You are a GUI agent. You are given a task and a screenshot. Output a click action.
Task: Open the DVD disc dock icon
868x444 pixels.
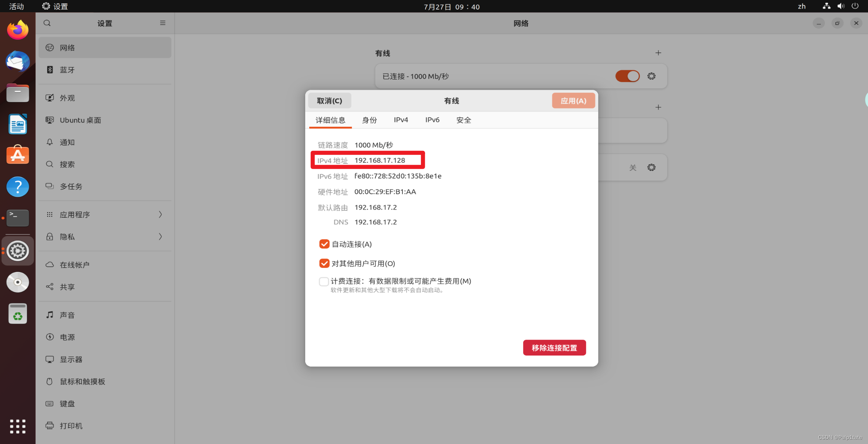tap(17, 282)
